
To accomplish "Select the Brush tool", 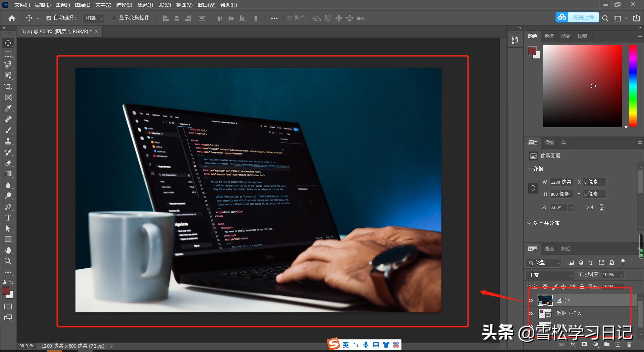I will (8, 130).
